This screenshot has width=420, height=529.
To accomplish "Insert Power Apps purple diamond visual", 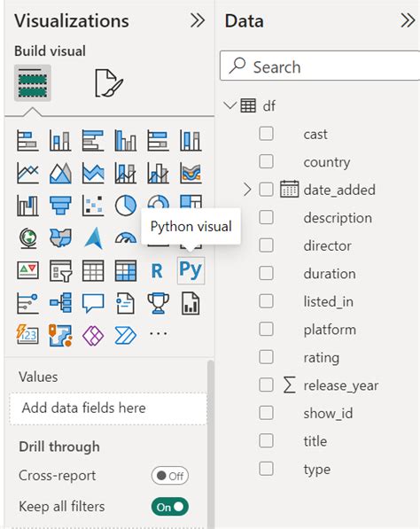I will tap(93, 336).
